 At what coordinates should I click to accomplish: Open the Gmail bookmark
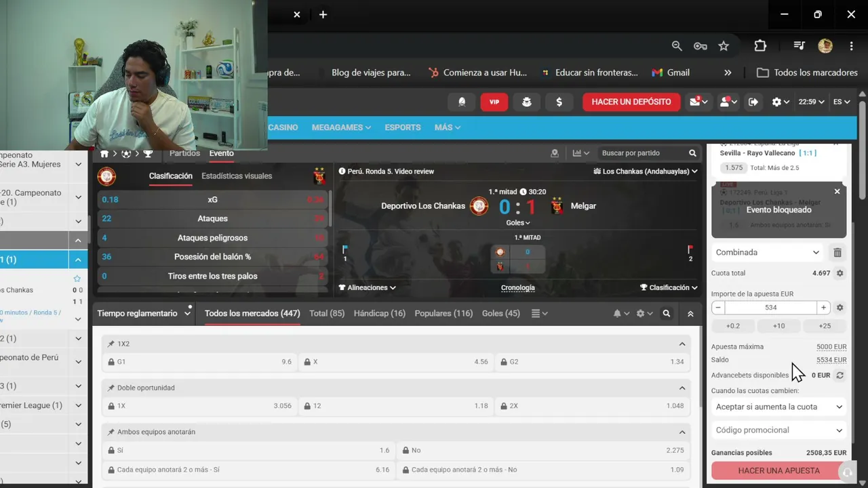671,73
